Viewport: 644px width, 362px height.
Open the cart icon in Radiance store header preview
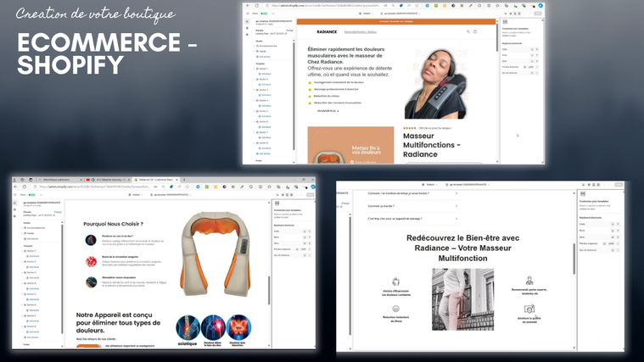[475, 31]
